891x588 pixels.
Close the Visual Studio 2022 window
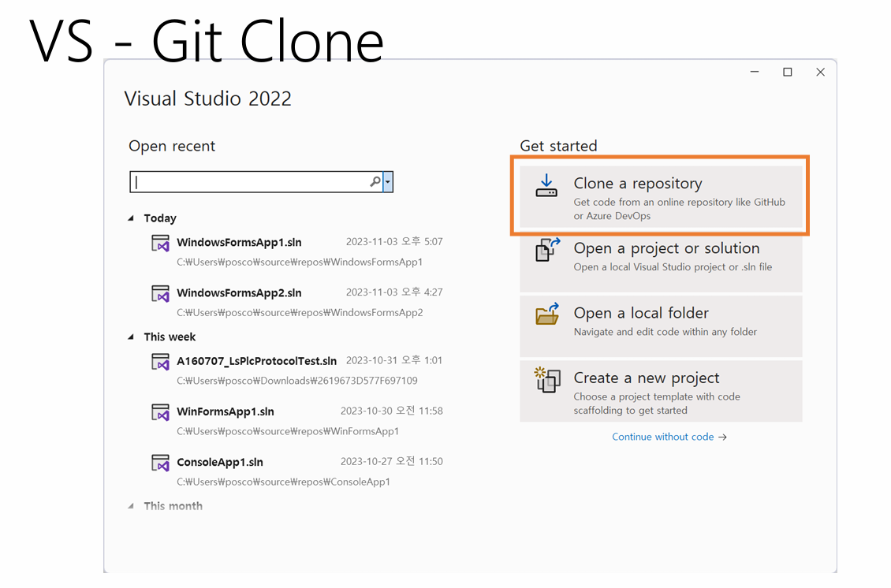click(821, 73)
